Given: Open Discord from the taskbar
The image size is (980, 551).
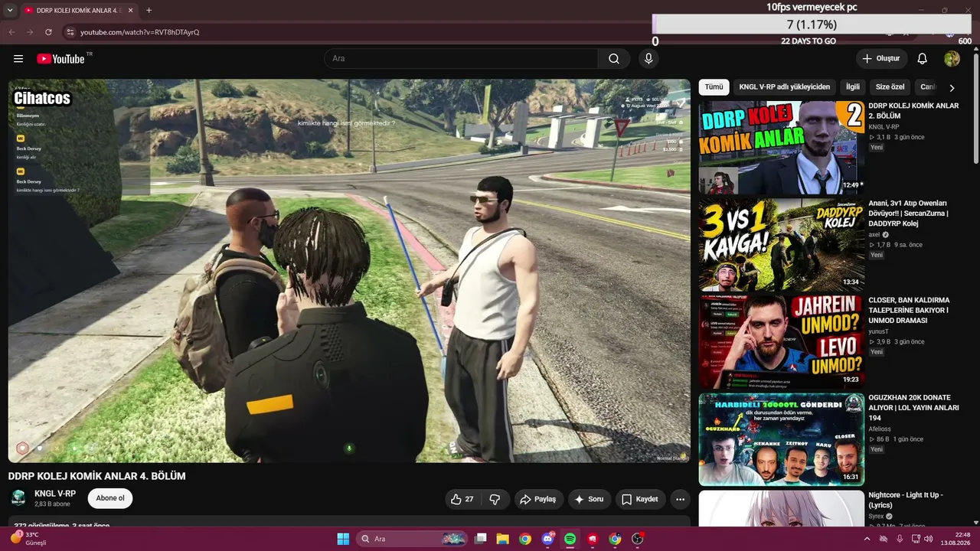Looking at the screenshot, I should [547, 539].
